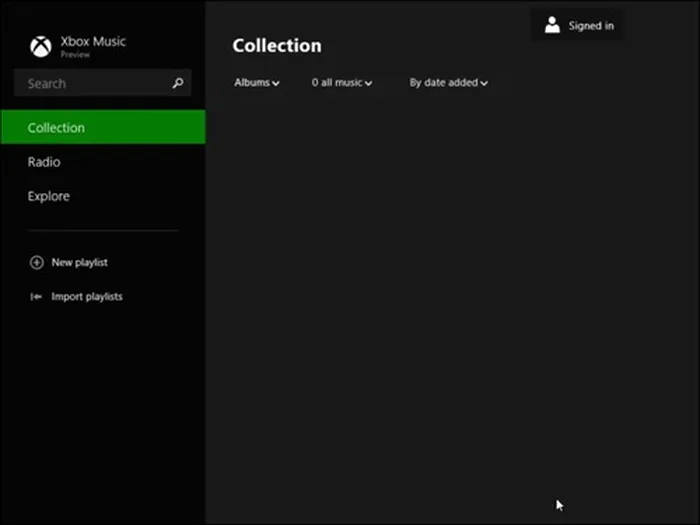Image resolution: width=700 pixels, height=525 pixels.
Task: Expand the '0 all music' filter dropdown
Action: (342, 83)
